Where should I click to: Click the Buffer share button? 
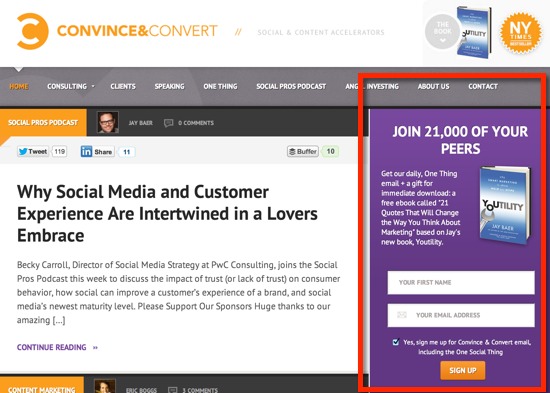tap(303, 152)
